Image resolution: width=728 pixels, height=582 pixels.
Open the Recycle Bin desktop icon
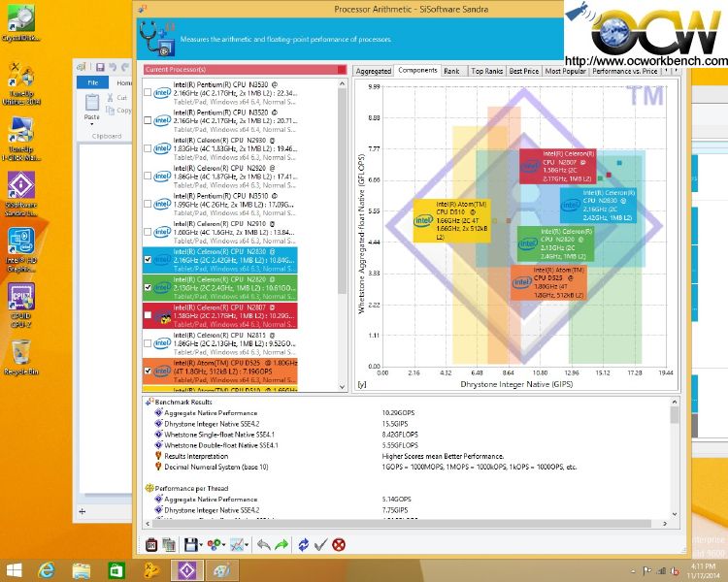pyautogui.click(x=21, y=357)
